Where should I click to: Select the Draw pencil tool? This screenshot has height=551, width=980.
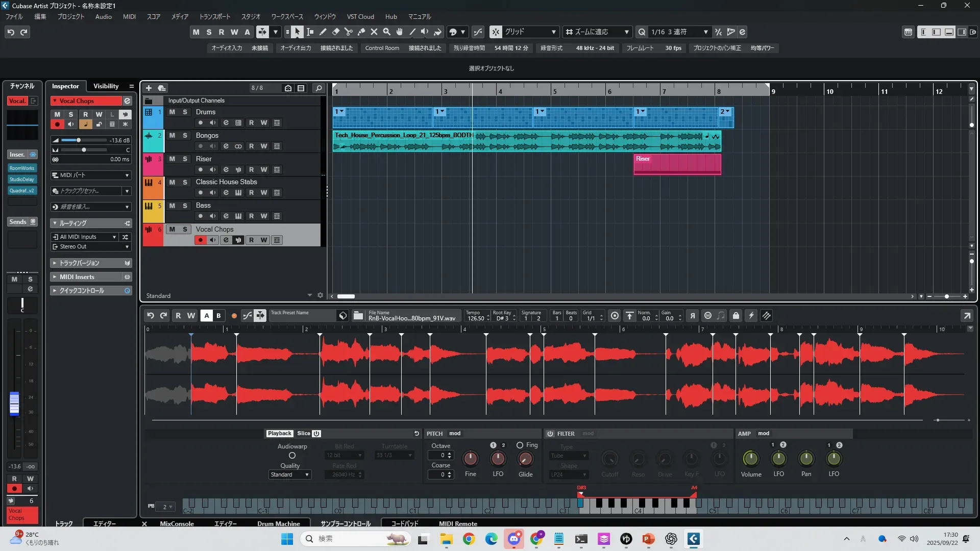323,32
